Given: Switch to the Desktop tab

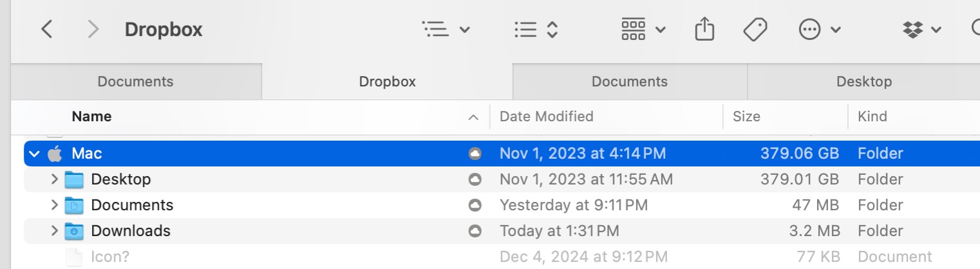Looking at the screenshot, I should click(x=863, y=82).
